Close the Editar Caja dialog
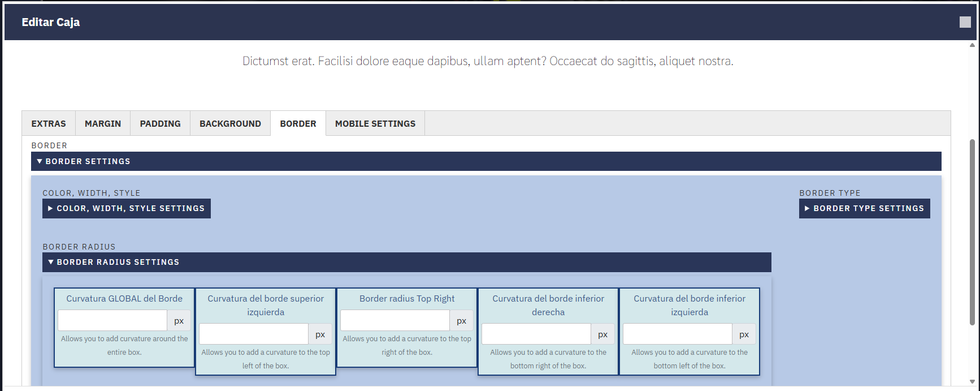This screenshot has height=391, width=980. tap(965, 22)
